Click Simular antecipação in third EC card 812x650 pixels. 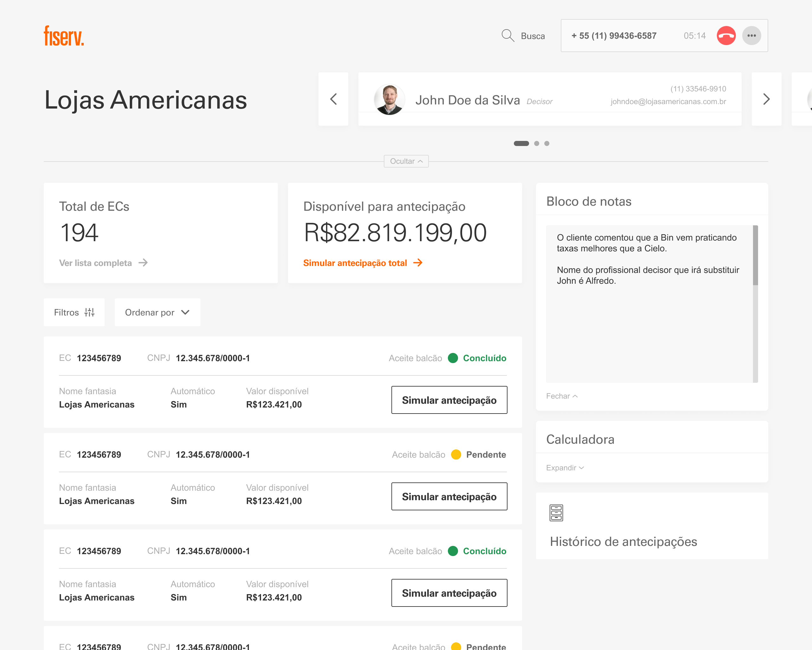click(449, 593)
